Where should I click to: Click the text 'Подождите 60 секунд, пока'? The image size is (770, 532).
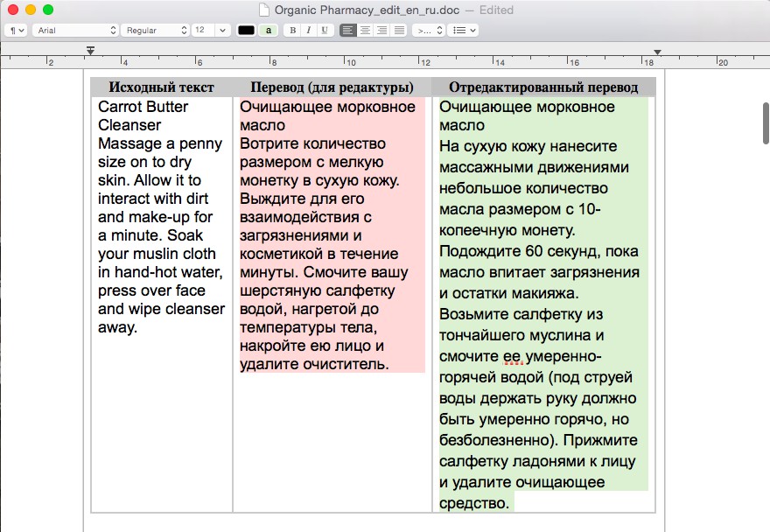point(539,251)
